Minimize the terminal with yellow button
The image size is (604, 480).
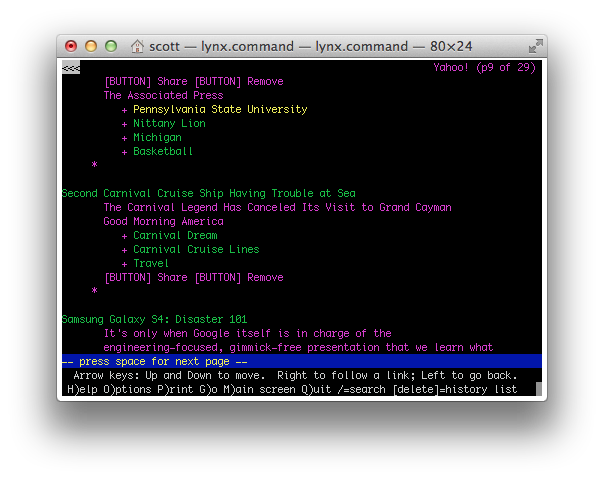91,46
